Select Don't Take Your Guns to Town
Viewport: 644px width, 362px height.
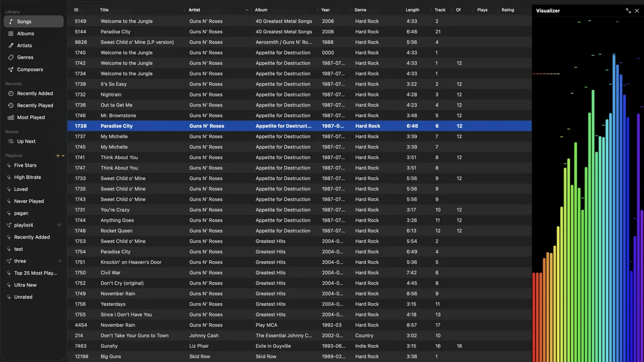(x=299, y=336)
